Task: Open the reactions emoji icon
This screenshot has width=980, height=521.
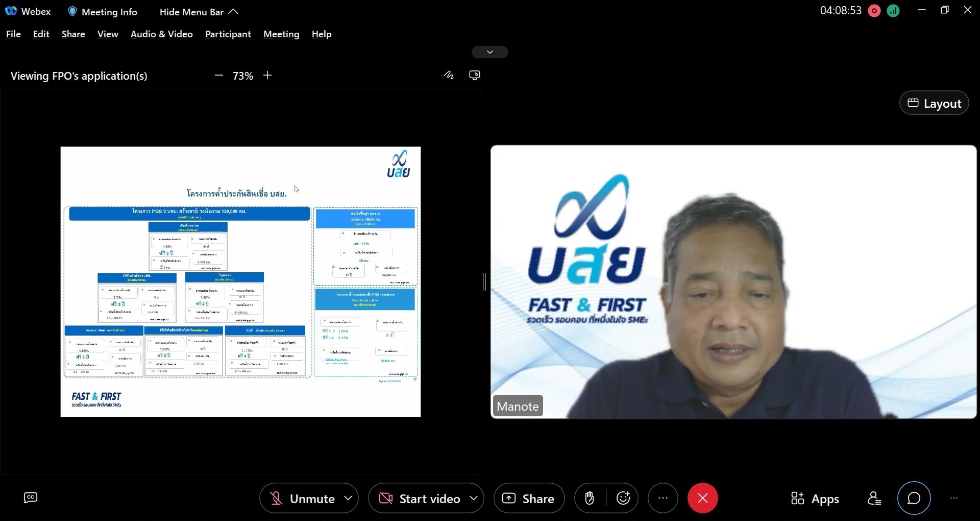Action: pyautogui.click(x=623, y=498)
